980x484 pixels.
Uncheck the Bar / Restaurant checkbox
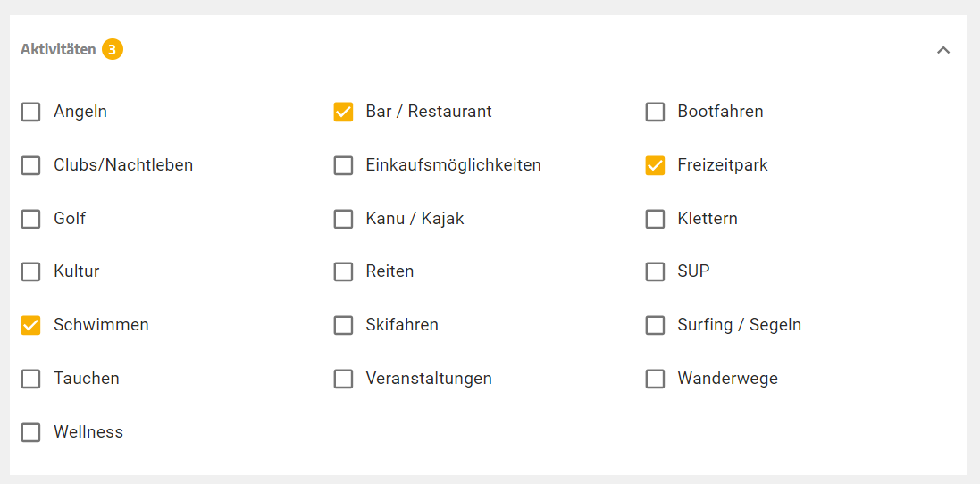(343, 112)
